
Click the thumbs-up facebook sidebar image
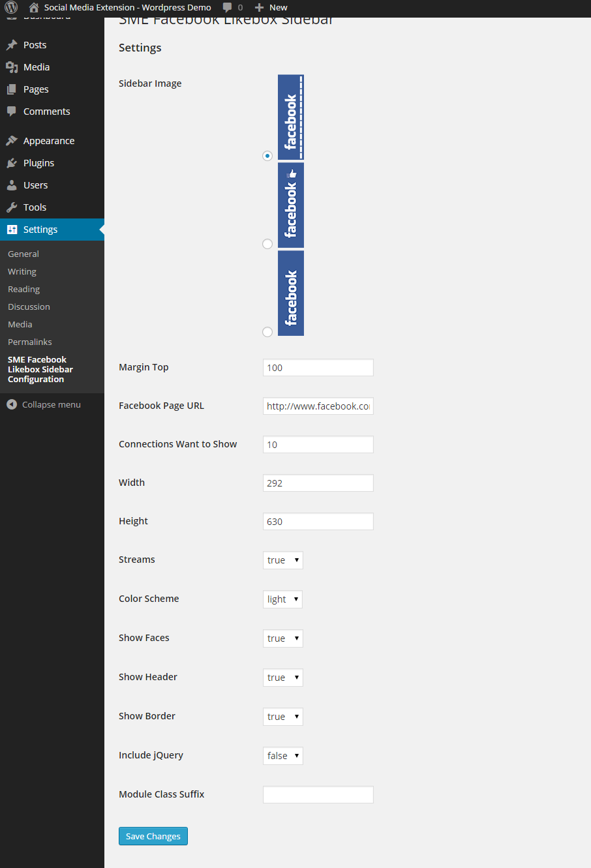[x=291, y=205]
